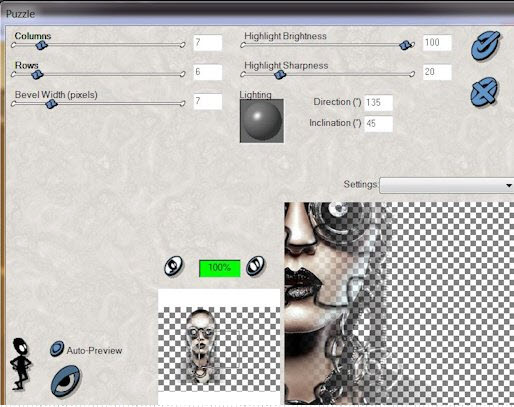Click the zoom out magnifier icon
Viewport: 514px width, 407px height.
(173, 266)
